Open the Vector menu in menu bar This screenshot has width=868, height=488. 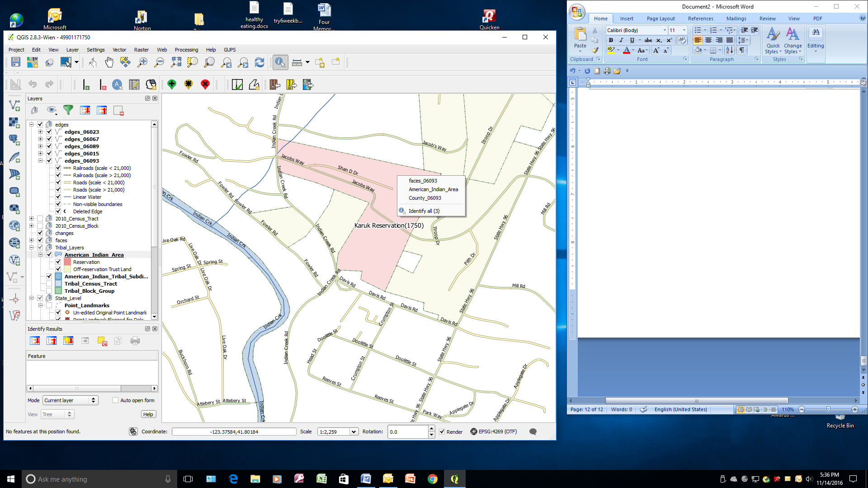coord(119,49)
